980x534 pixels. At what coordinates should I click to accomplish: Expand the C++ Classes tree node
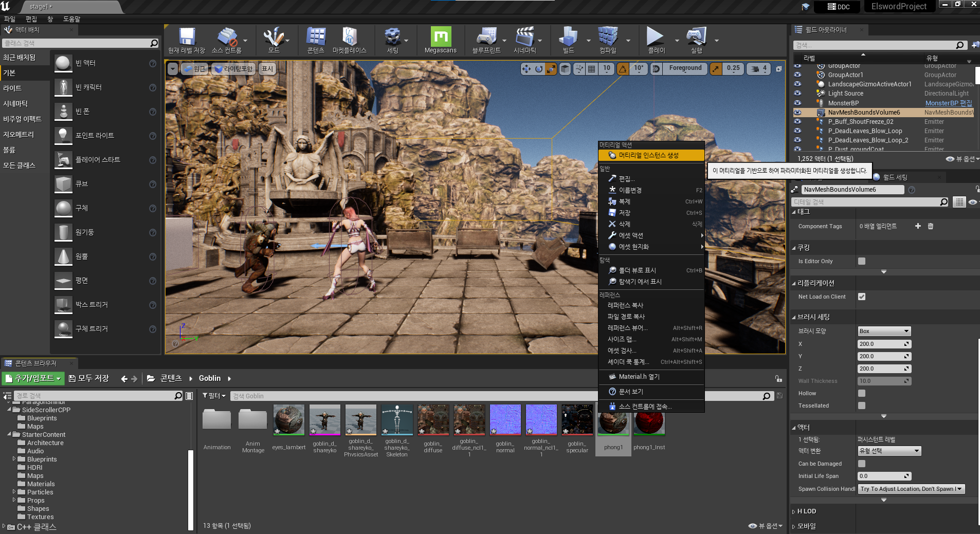point(4,526)
